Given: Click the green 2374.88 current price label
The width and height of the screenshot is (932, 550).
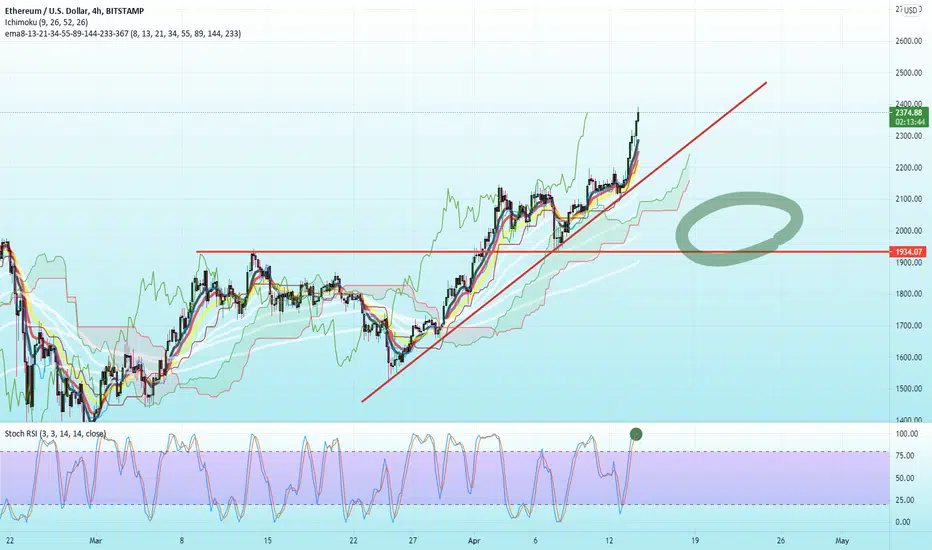Looking at the screenshot, I should click(908, 112).
